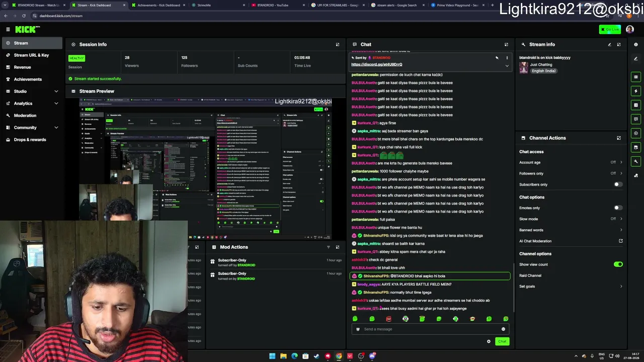Expand the Channel Actions panel
Viewport: 644px width, 362px height.
point(619,138)
